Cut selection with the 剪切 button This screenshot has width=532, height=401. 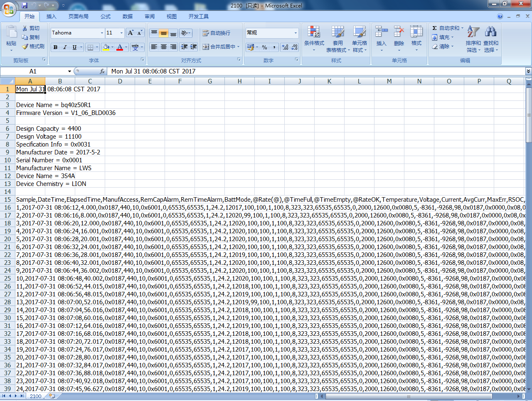31,28
